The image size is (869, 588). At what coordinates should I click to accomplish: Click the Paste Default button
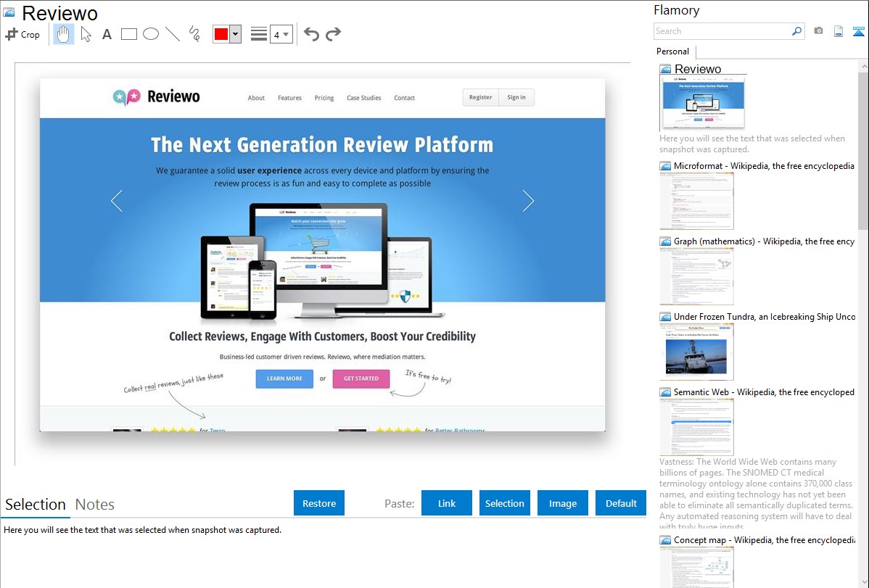click(621, 503)
